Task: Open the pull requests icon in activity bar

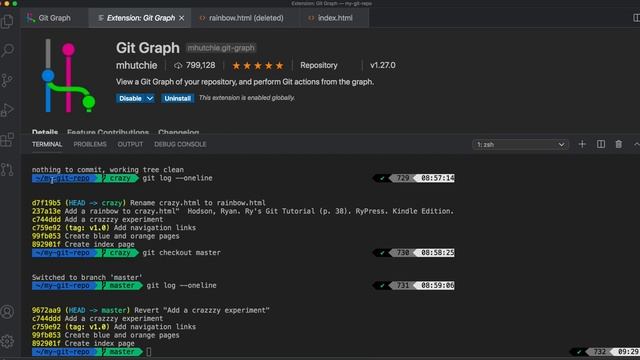Action: tap(7, 169)
